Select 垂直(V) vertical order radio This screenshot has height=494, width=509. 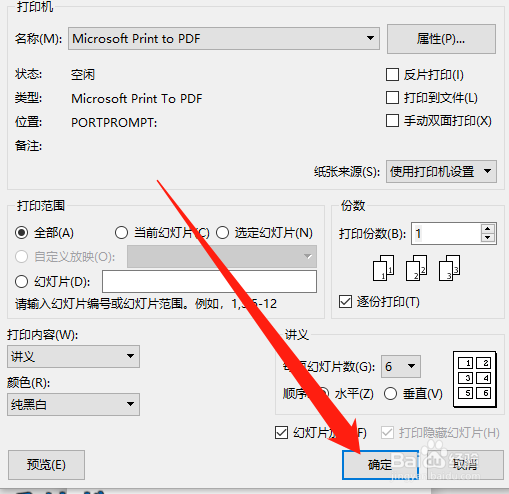[390, 394]
